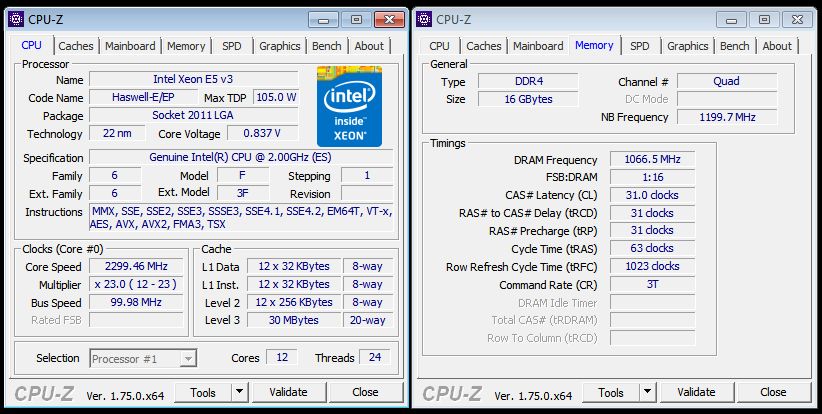
Task: Open the Mainboard tab in the left window
Action: pyautogui.click(x=130, y=46)
